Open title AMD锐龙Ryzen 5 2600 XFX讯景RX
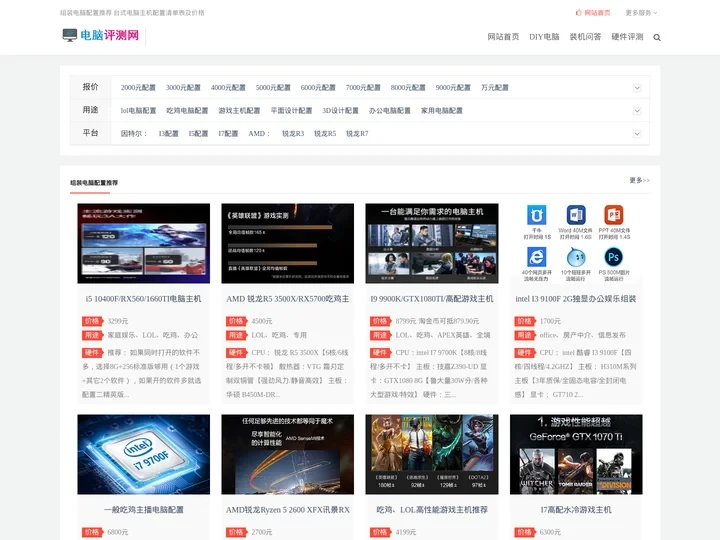Screen dimensions: 720x540 (x=287, y=510)
